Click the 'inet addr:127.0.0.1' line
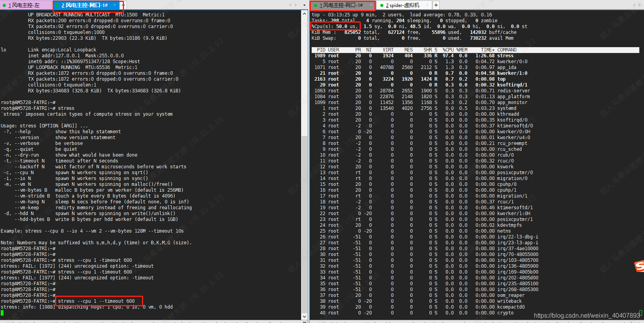The height and width of the screenshot is (323, 644). click(x=76, y=56)
